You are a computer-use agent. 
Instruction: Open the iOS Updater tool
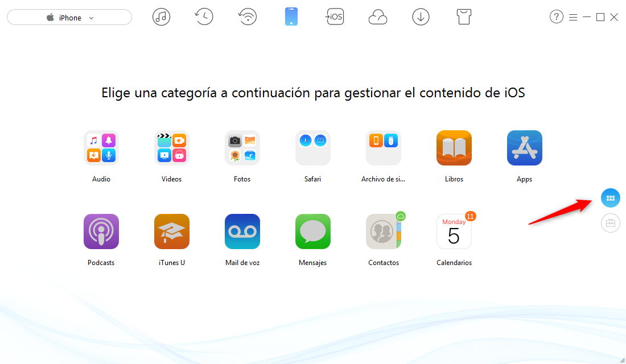pos(335,16)
